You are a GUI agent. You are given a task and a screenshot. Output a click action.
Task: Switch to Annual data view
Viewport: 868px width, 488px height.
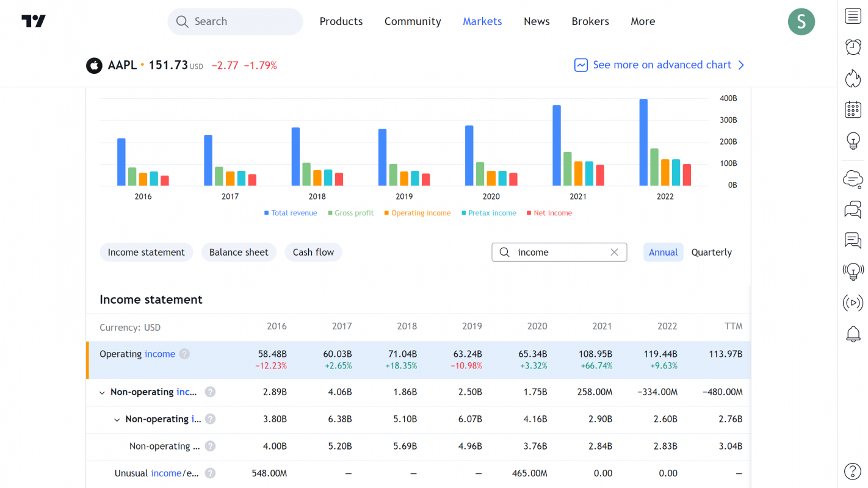point(663,252)
